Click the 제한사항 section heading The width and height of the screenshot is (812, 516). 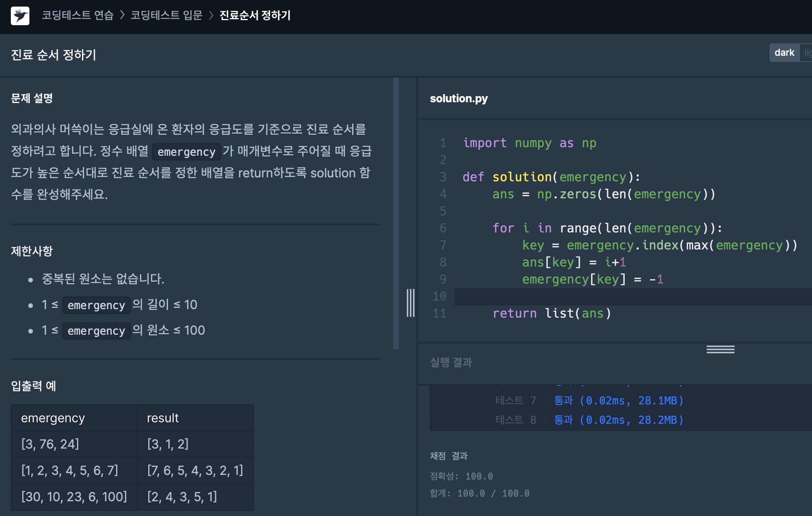click(x=32, y=251)
